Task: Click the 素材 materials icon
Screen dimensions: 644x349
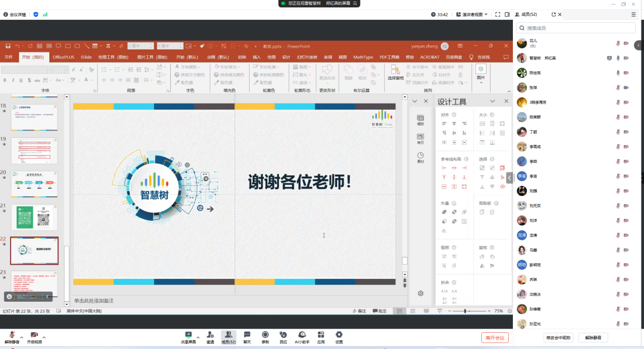Action: 420,157
